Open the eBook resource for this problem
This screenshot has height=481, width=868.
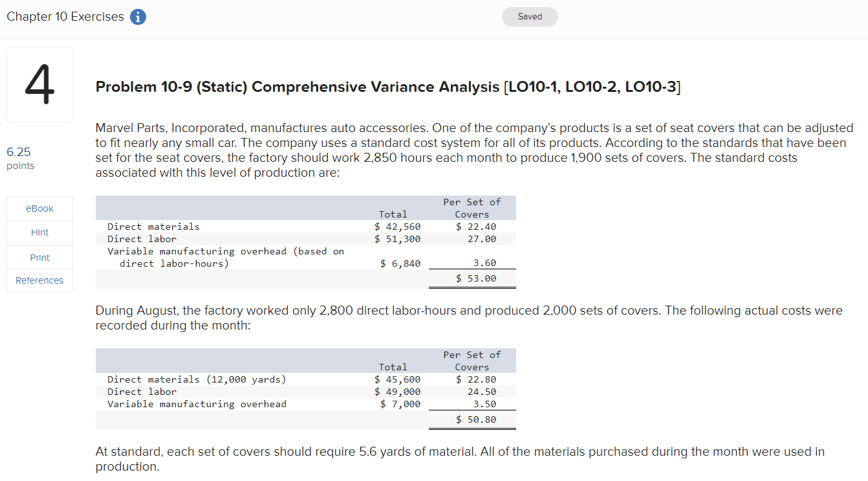39,208
